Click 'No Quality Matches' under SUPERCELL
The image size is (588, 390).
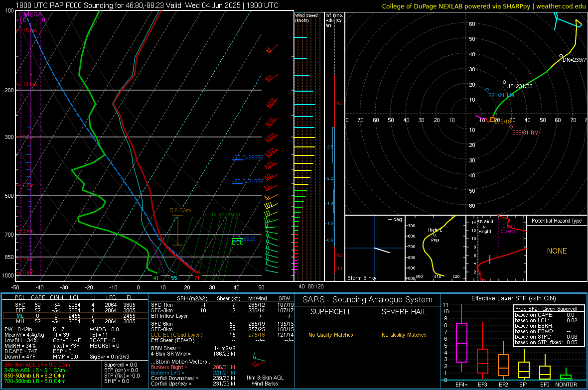tap(331, 335)
